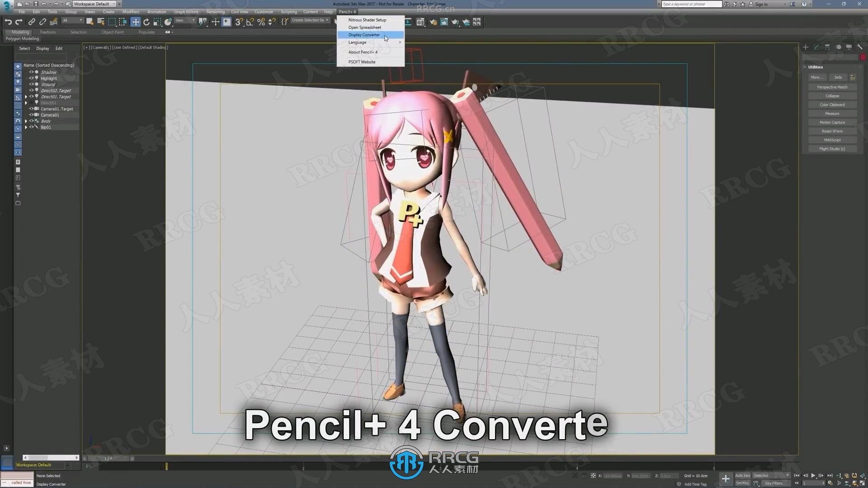Open the selection filter All dropdown
Image resolution: width=868 pixels, height=488 pixels.
(x=72, y=20)
